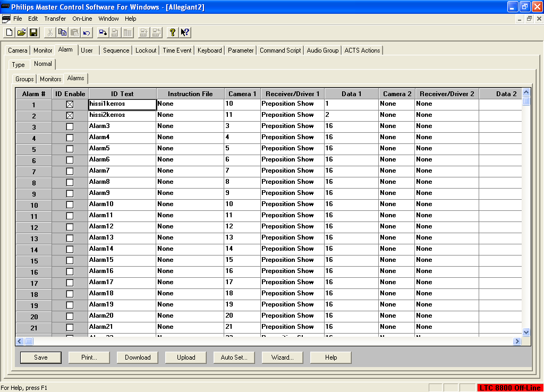The height and width of the screenshot is (392, 544).
Task: Click the horizontal scroll right arrow
Action: [x=517, y=342]
